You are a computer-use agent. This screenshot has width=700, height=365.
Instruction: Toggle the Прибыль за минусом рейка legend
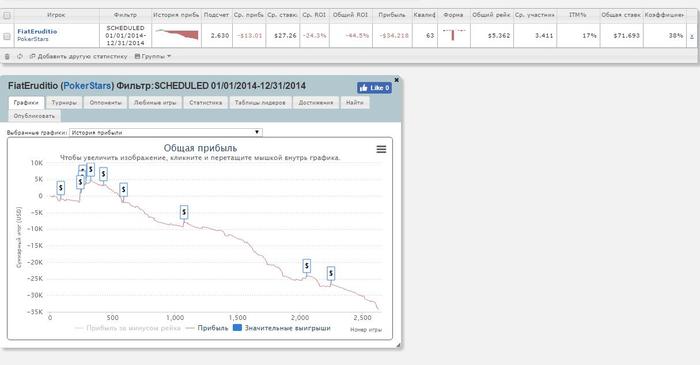pyautogui.click(x=128, y=328)
